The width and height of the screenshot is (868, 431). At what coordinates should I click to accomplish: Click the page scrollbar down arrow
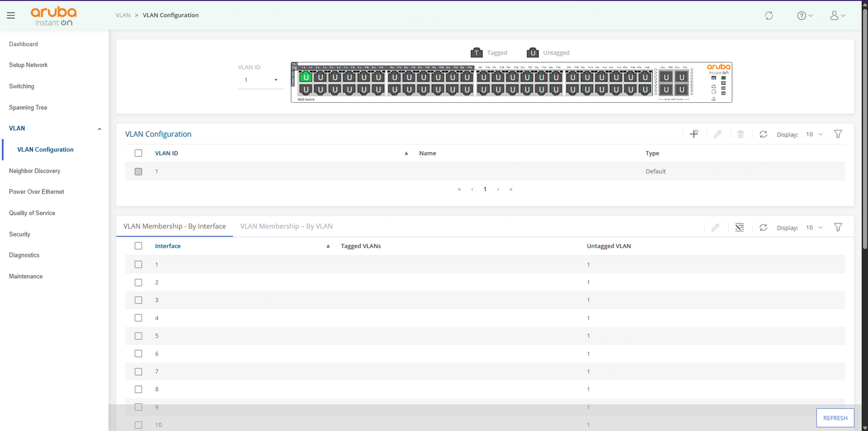[x=864, y=427]
